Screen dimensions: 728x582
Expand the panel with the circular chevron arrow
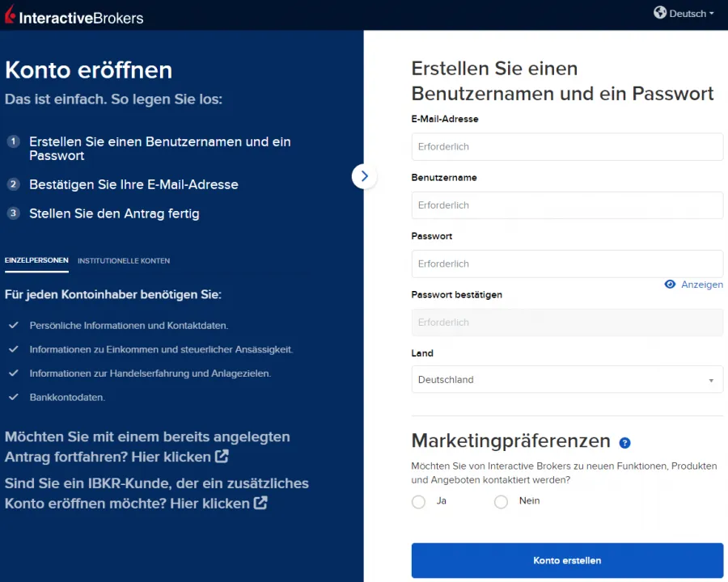click(x=364, y=175)
